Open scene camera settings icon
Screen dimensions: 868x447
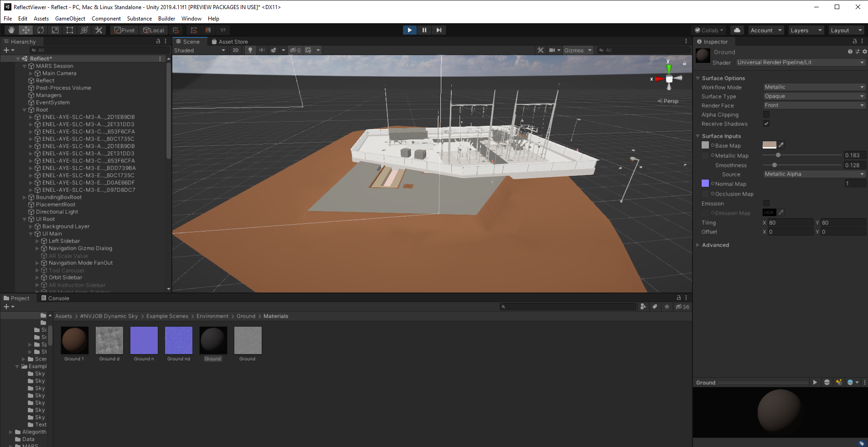(552, 50)
